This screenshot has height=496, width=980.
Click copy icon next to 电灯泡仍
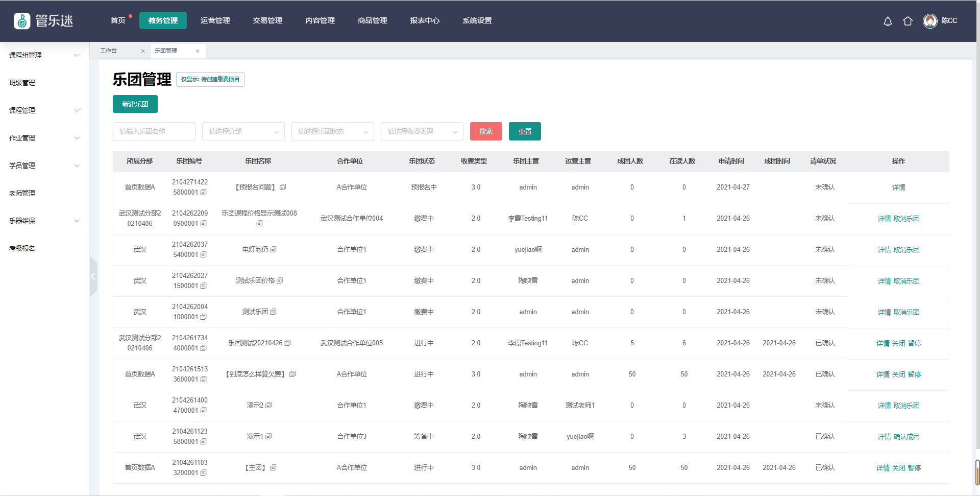[x=274, y=250]
